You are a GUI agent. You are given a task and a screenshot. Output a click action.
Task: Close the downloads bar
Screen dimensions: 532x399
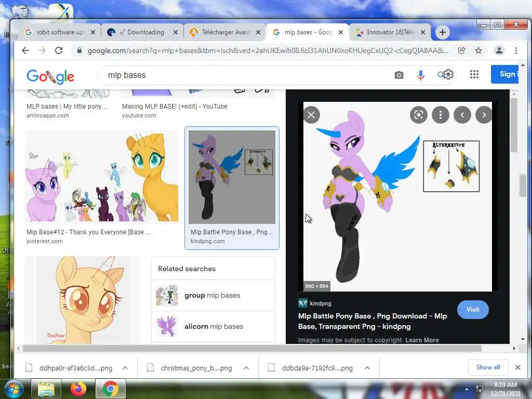pos(518,367)
